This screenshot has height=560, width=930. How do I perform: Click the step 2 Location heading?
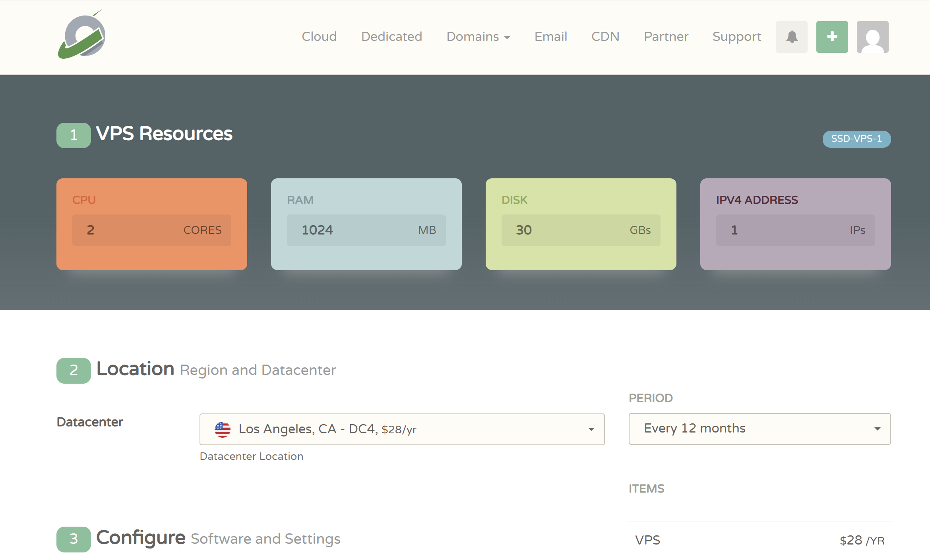(135, 369)
